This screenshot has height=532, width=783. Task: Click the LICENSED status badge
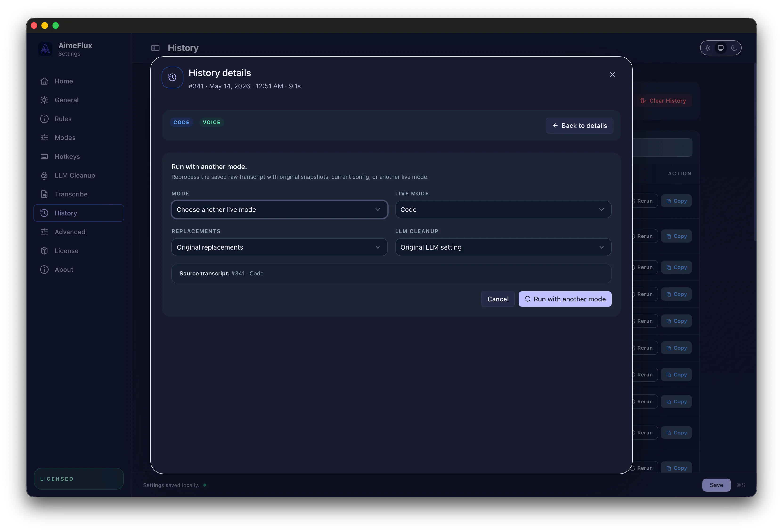[x=79, y=479]
